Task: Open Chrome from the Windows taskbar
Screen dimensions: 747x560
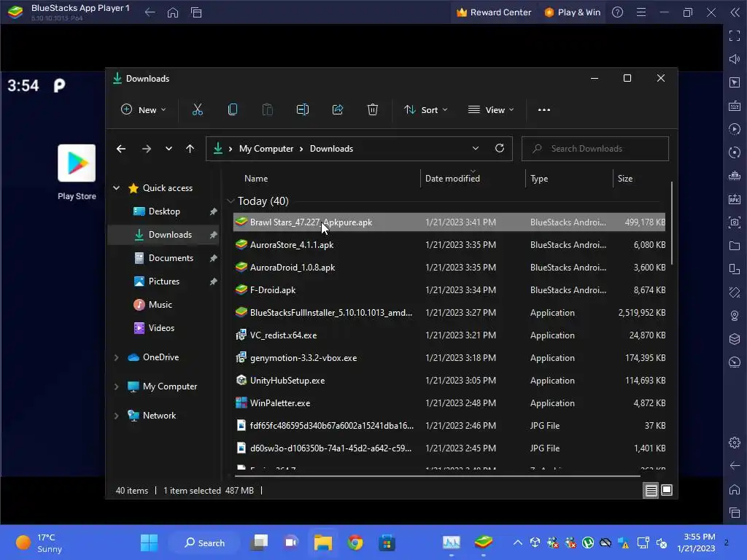Action: point(355,542)
